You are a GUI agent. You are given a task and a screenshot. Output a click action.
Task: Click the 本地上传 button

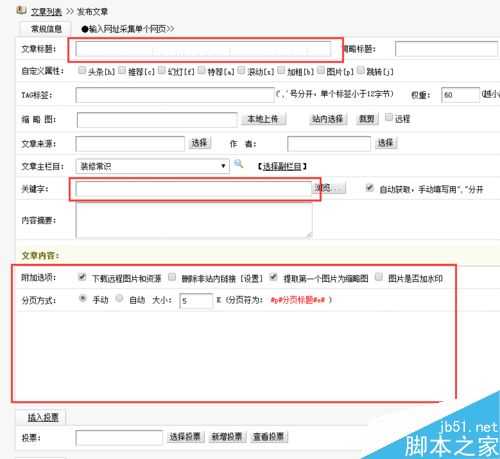point(263,119)
